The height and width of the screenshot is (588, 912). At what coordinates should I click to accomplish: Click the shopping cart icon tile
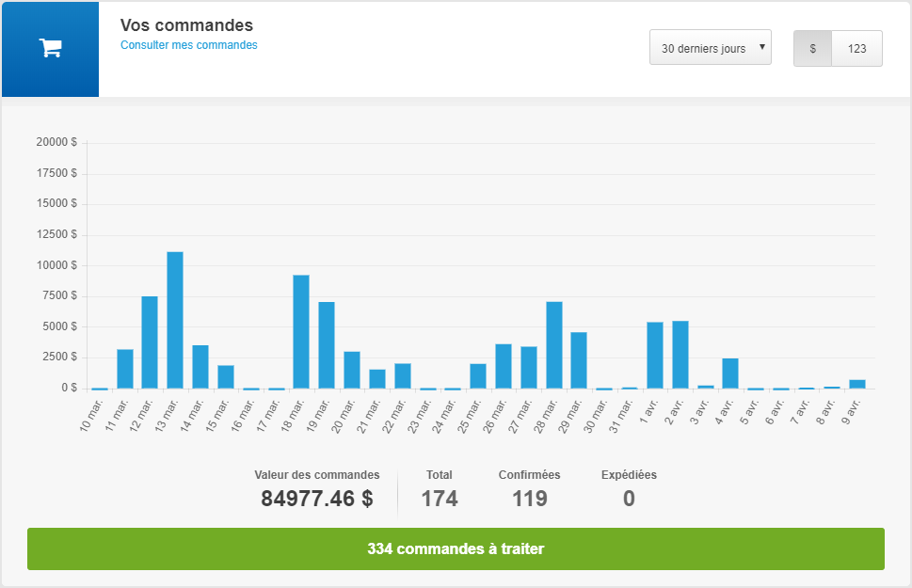click(50, 49)
